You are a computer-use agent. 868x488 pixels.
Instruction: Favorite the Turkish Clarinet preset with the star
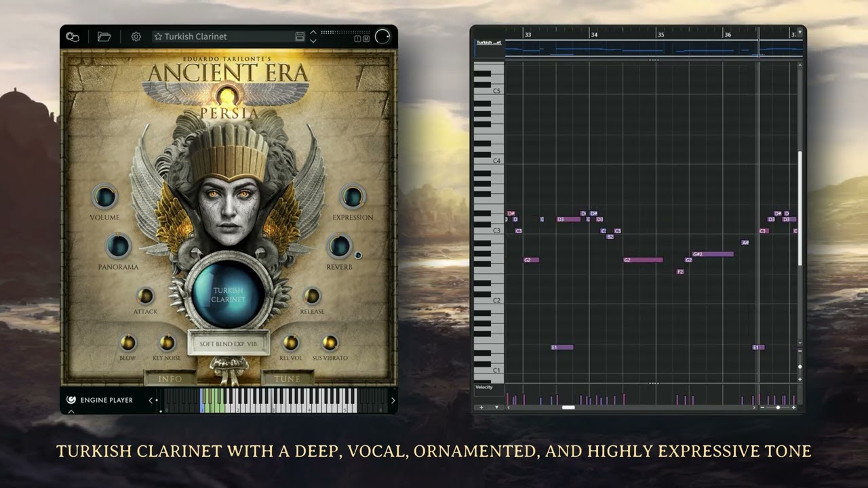point(158,37)
